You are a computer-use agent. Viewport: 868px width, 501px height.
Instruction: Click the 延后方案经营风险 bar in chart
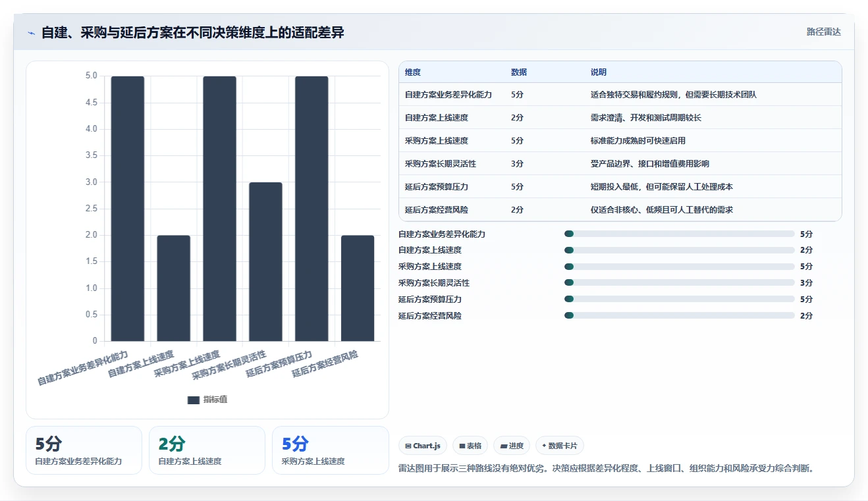358,288
